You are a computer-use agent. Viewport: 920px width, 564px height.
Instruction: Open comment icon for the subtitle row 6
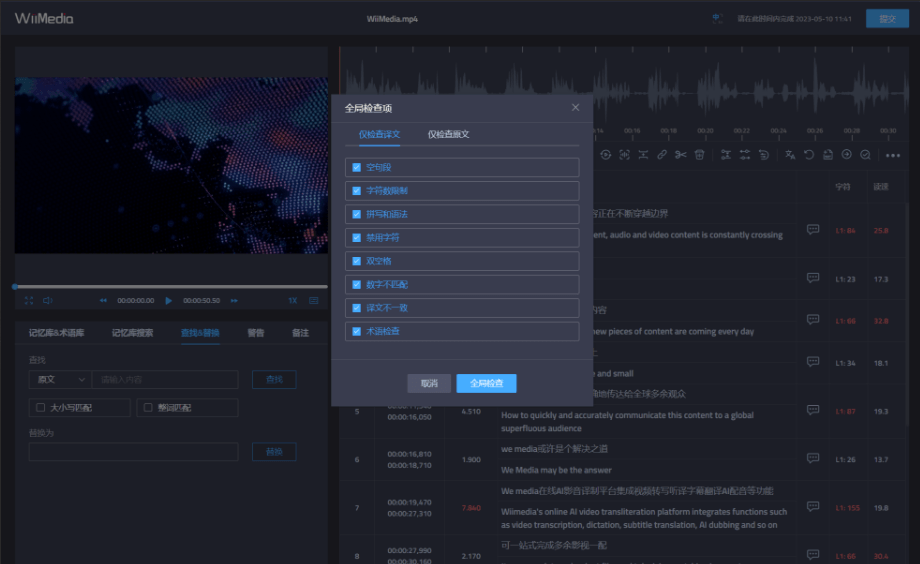(x=813, y=459)
